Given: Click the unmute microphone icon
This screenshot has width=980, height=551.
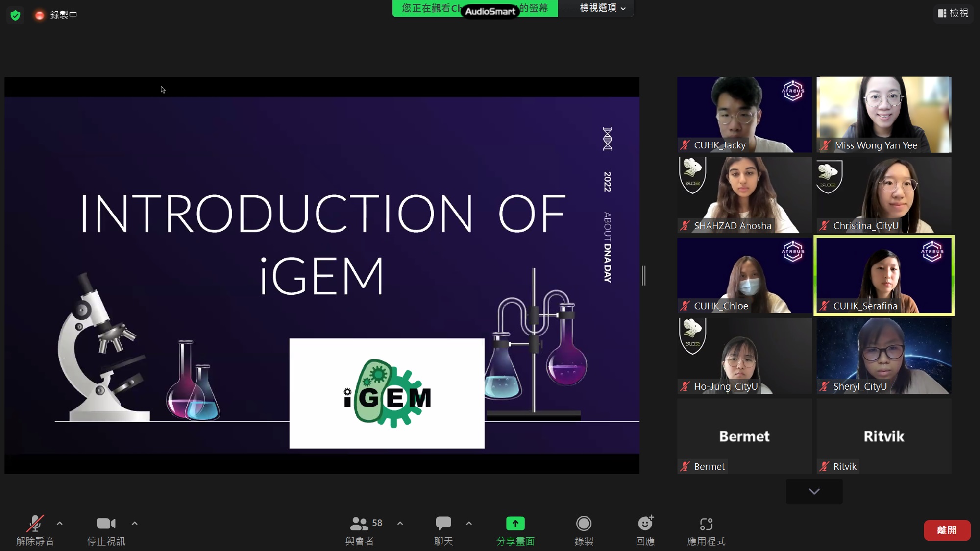Looking at the screenshot, I should [x=35, y=524].
